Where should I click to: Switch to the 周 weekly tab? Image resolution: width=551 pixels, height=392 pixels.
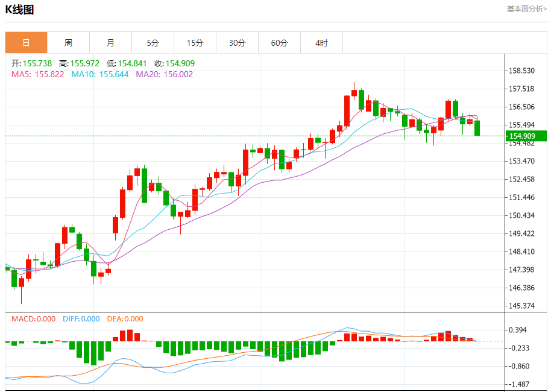68,43
